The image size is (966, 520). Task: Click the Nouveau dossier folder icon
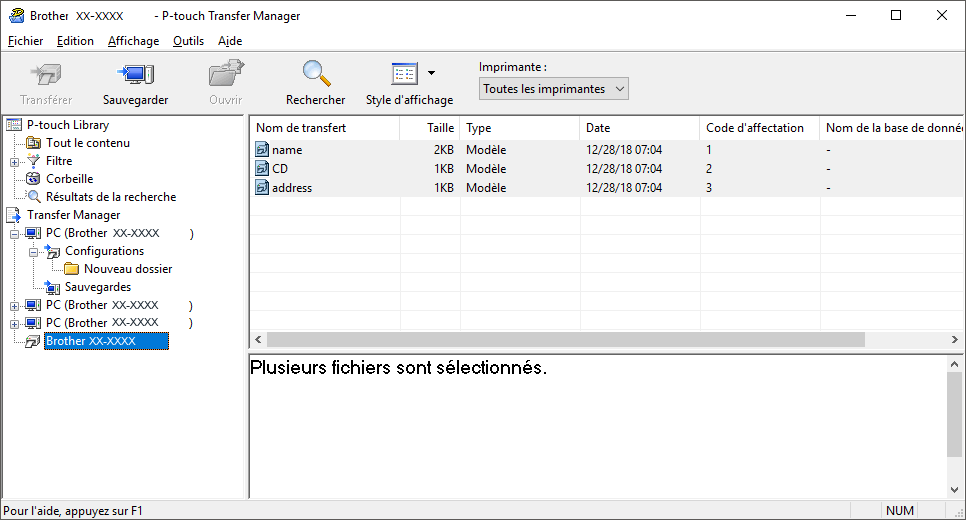71,269
